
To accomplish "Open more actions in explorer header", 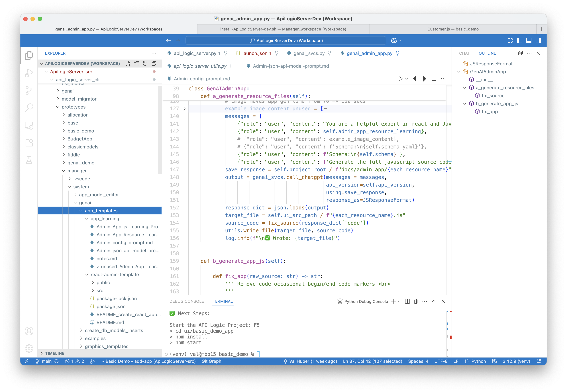I will click(x=154, y=53).
